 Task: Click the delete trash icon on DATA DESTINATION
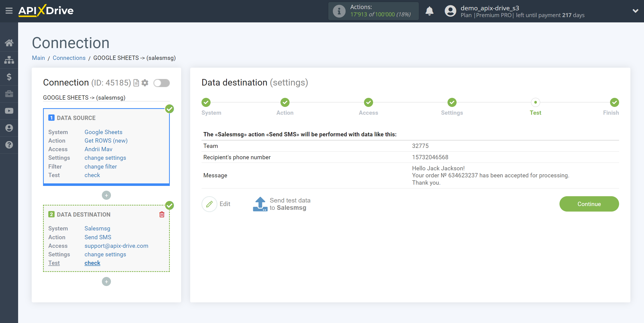(x=162, y=214)
